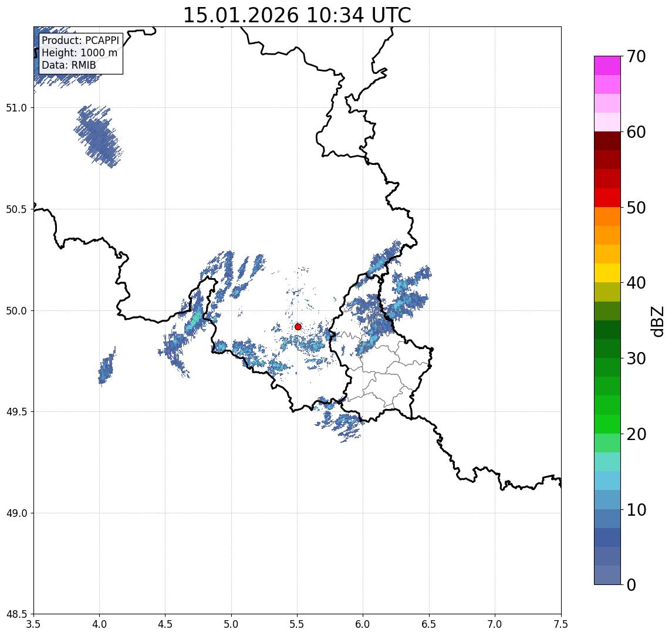Viewport: 672px width, 636px height.
Task: Click the latitude axis label 48.5
Action: (16, 614)
